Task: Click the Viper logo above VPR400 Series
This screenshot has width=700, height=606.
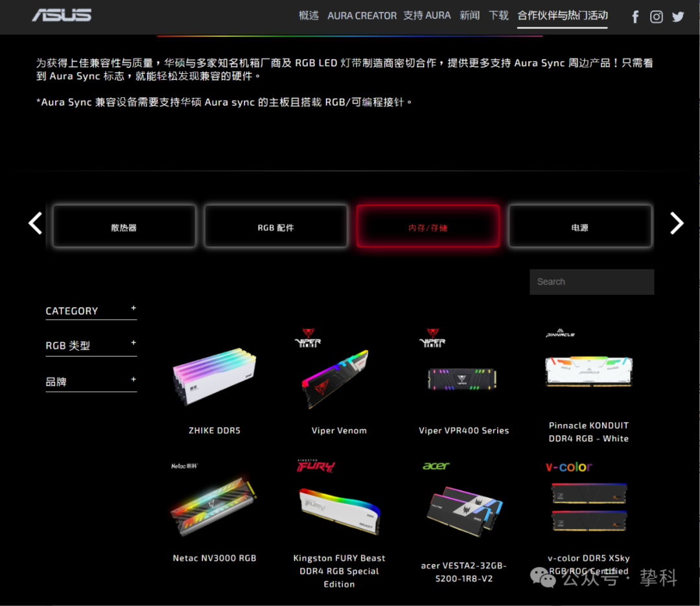Action: click(x=432, y=338)
